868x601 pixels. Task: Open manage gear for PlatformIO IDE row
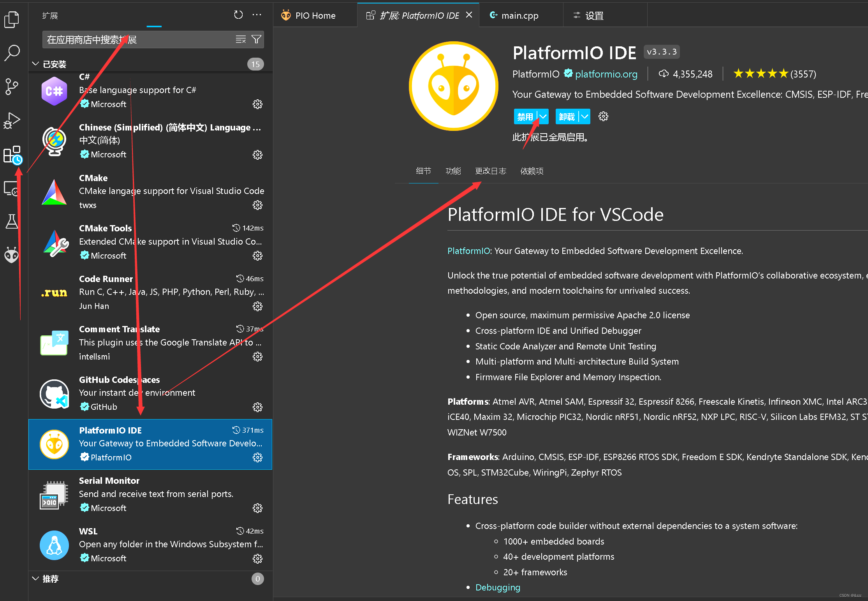257,457
